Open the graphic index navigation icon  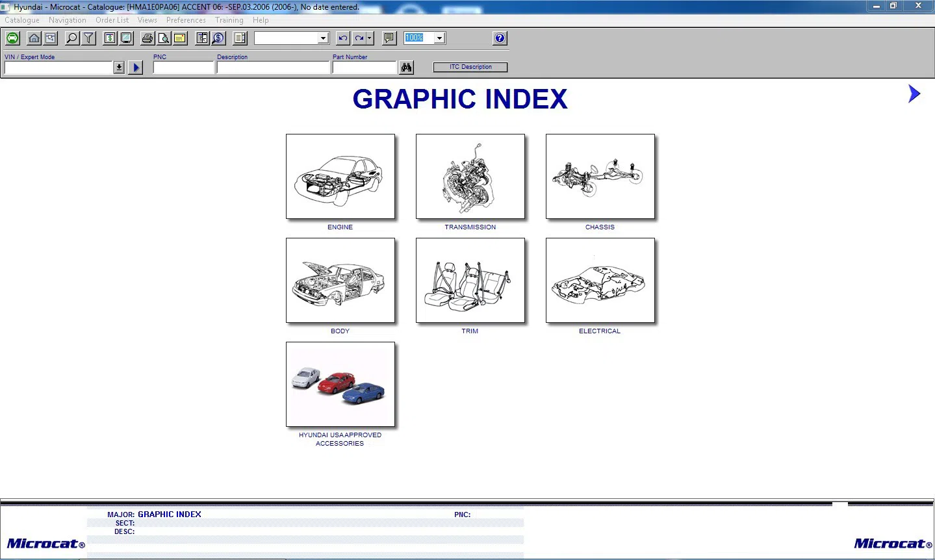click(50, 38)
